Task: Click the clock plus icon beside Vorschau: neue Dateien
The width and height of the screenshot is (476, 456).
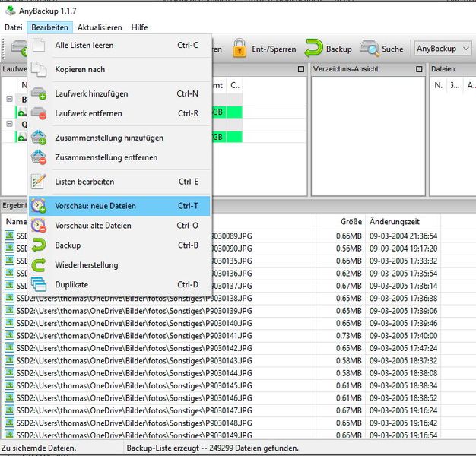Action: click(39, 206)
